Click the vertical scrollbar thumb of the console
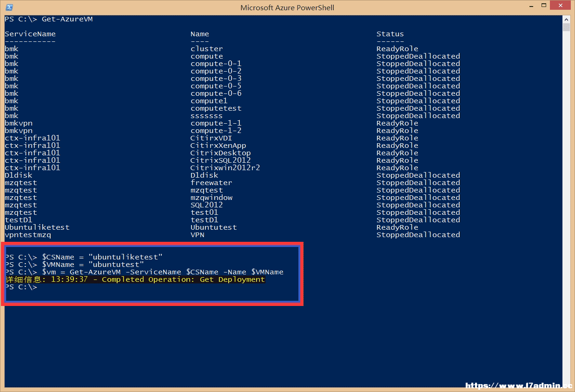The image size is (575, 392). point(566,27)
